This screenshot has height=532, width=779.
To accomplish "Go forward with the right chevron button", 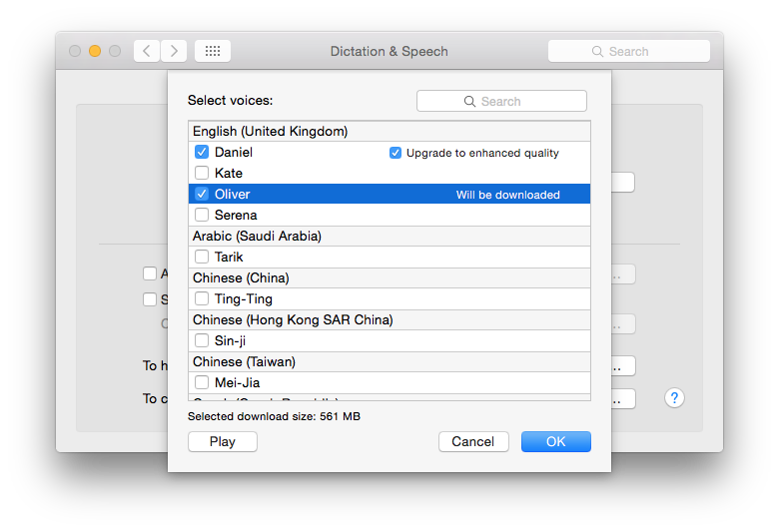I will point(174,51).
